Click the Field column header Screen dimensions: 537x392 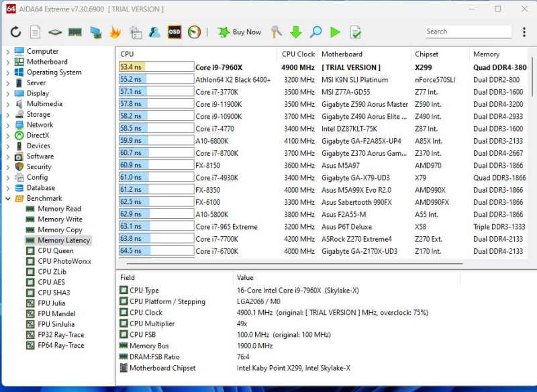click(x=175, y=278)
